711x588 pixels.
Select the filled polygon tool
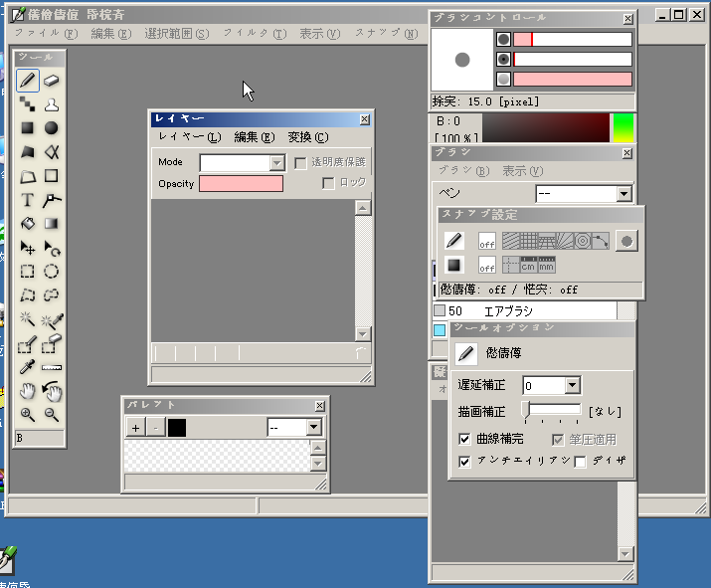click(27, 152)
